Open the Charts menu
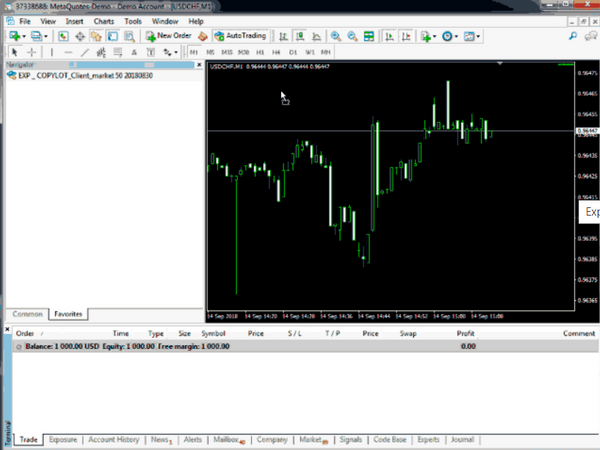This screenshot has height=450, width=600. click(103, 20)
